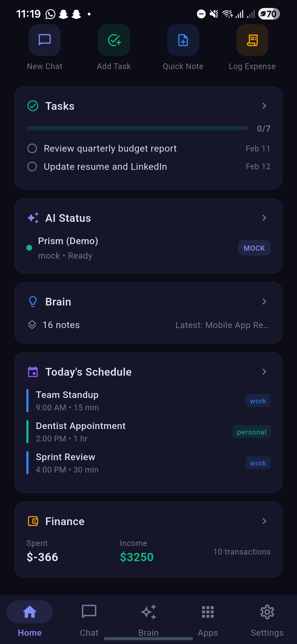Mark Update resume and LinkedIn complete
The height and width of the screenshot is (644, 297).
click(32, 167)
